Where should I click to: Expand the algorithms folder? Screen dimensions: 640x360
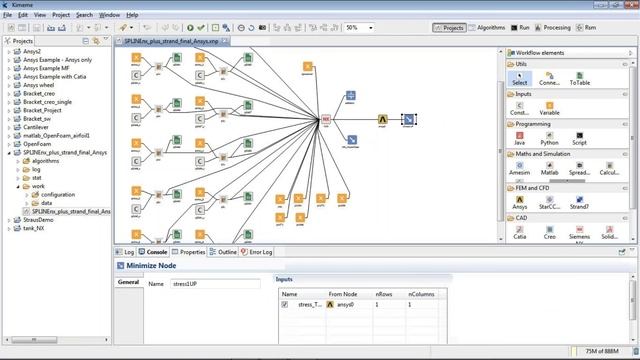pos(18,161)
